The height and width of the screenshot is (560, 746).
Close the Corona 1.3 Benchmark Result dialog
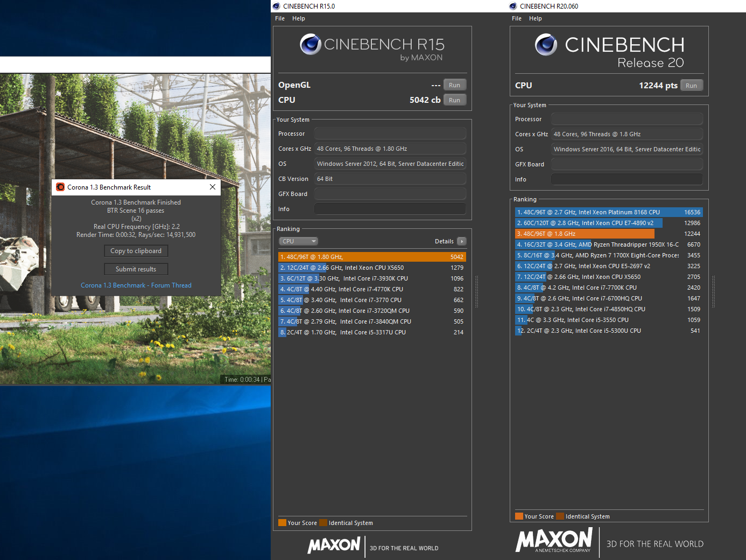point(213,187)
